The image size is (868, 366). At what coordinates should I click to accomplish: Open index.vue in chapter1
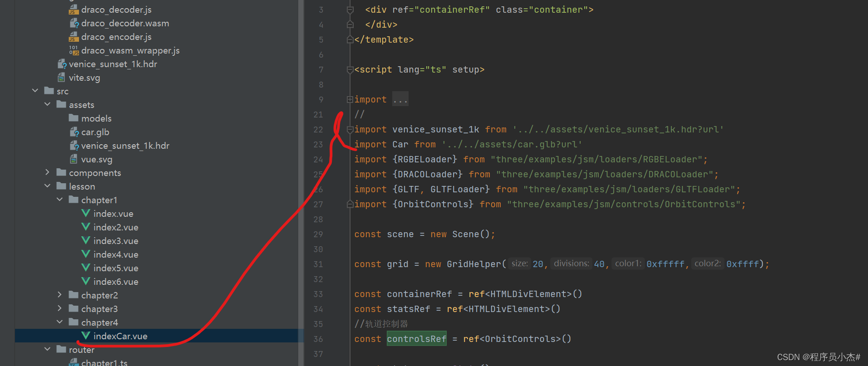point(113,214)
